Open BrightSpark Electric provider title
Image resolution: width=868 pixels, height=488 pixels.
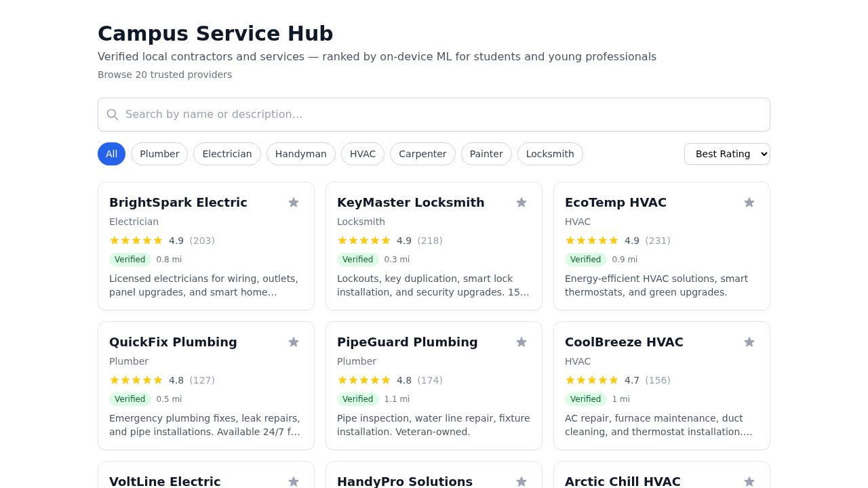(178, 203)
